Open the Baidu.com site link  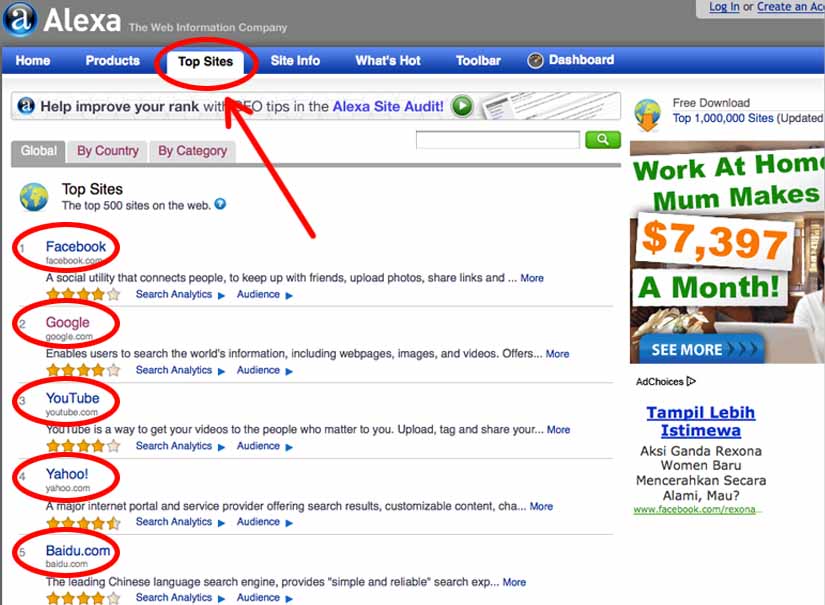78,551
